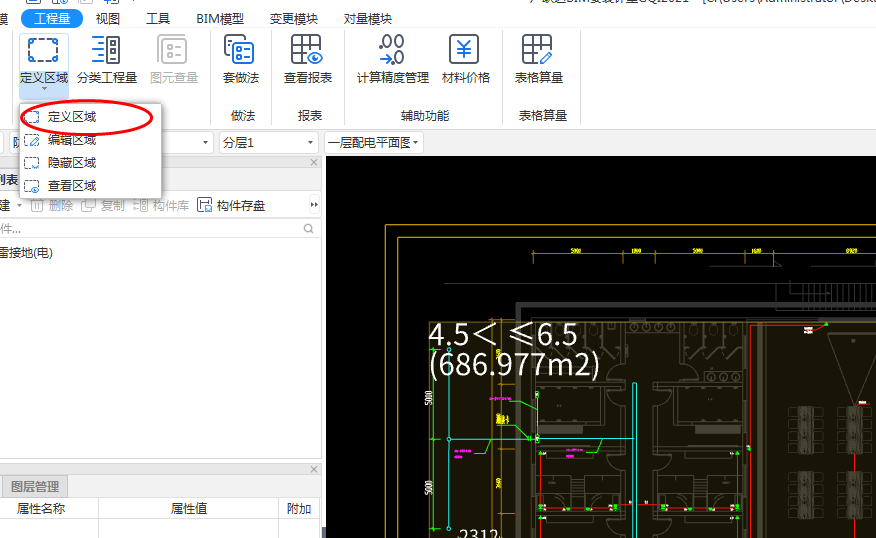
Task: Click the component search magnifier icon
Action: tap(308, 228)
